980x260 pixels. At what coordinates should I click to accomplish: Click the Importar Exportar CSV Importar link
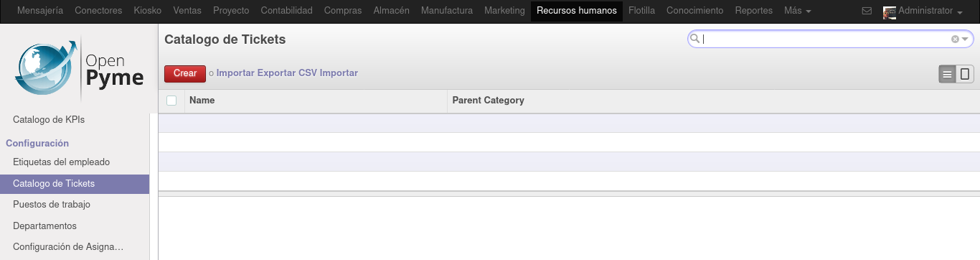click(287, 73)
